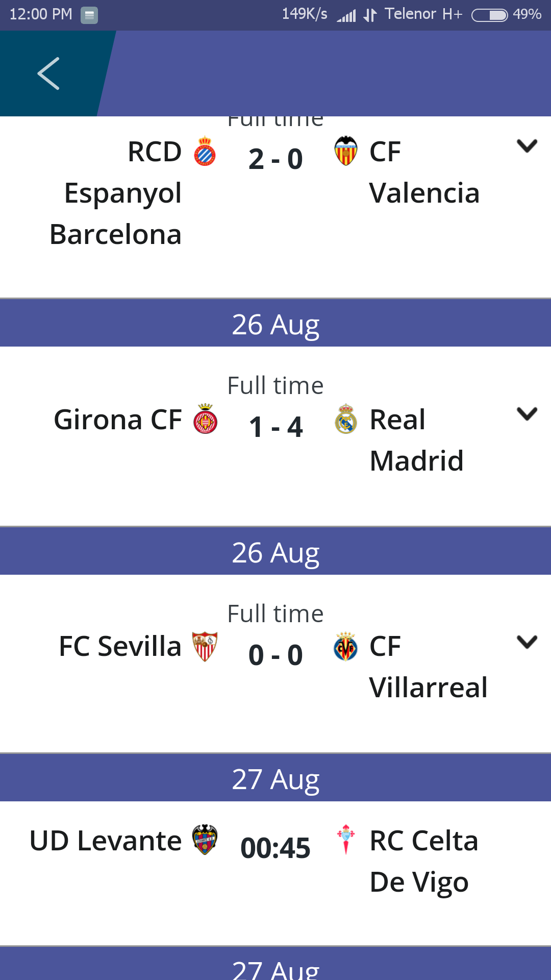Open the FC Sevilla team name
This screenshot has width=551, height=980.
click(120, 646)
